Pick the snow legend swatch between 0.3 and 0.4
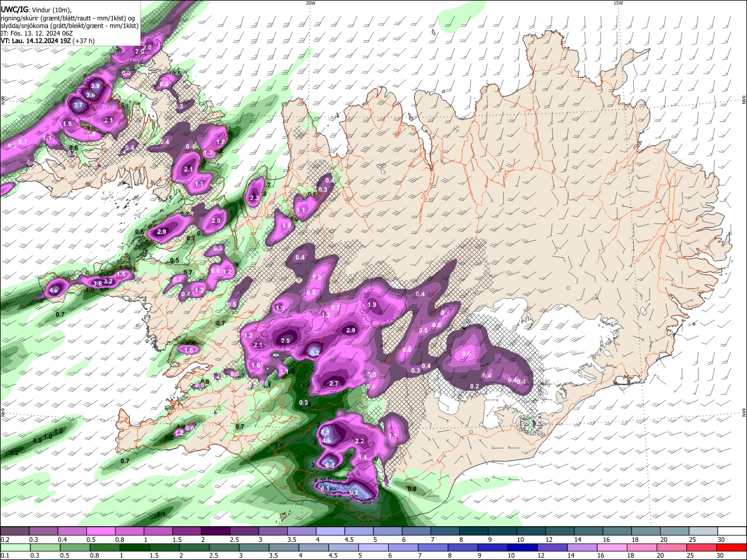 click(x=43, y=531)
